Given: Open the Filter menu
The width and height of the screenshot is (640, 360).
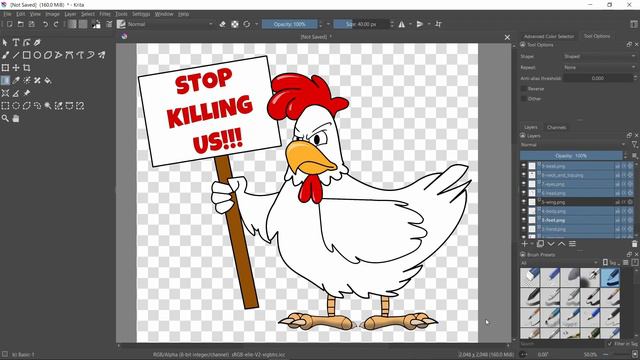Looking at the screenshot, I should 105,14.
